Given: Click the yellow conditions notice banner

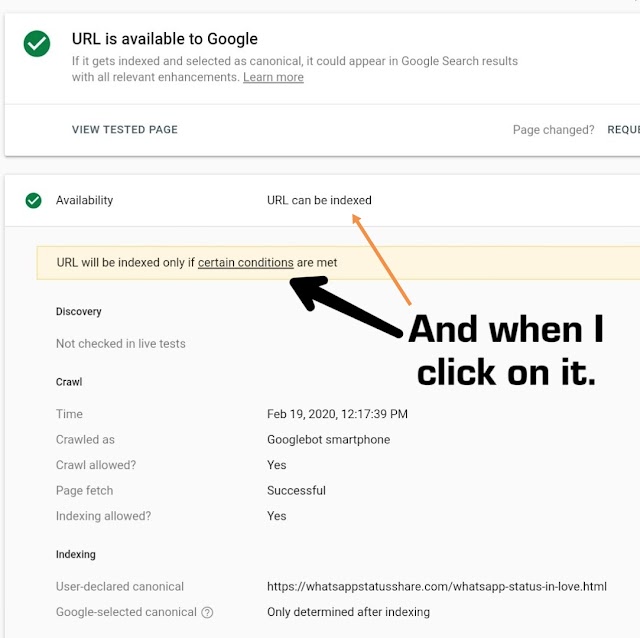Looking at the screenshot, I should pyautogui.click(x=338, y=262).
